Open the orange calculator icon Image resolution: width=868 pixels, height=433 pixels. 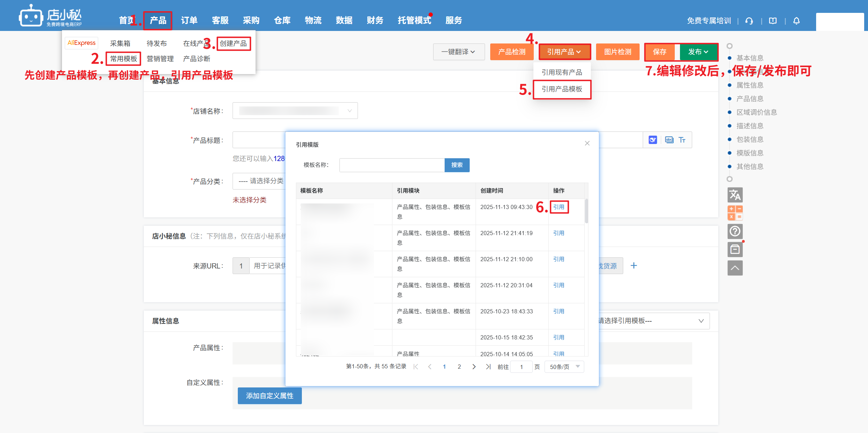735,213
